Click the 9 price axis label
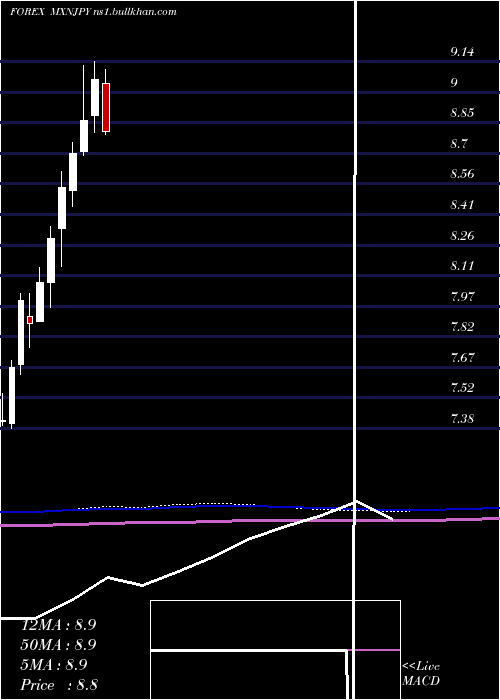This screenshot has height=700, width=500. coord(454,83)
